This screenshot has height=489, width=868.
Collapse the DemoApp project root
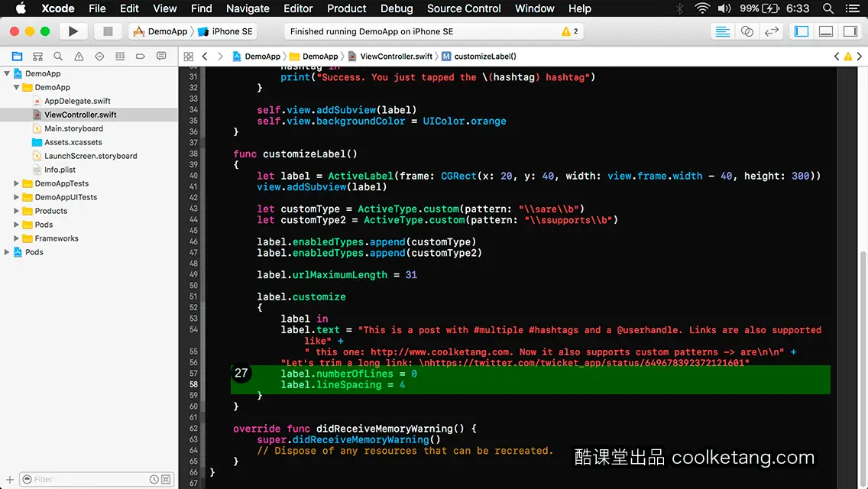pos(7,73)
